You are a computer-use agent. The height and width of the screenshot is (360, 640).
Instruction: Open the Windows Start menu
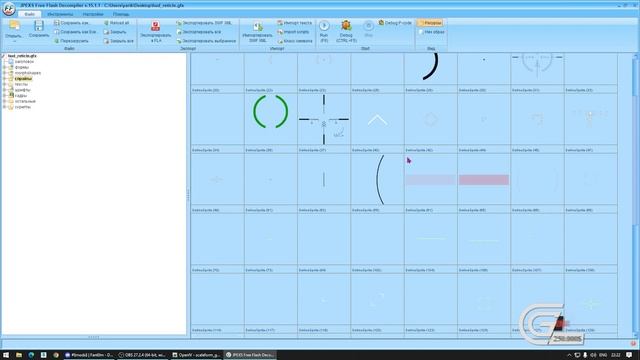[6, 355]
